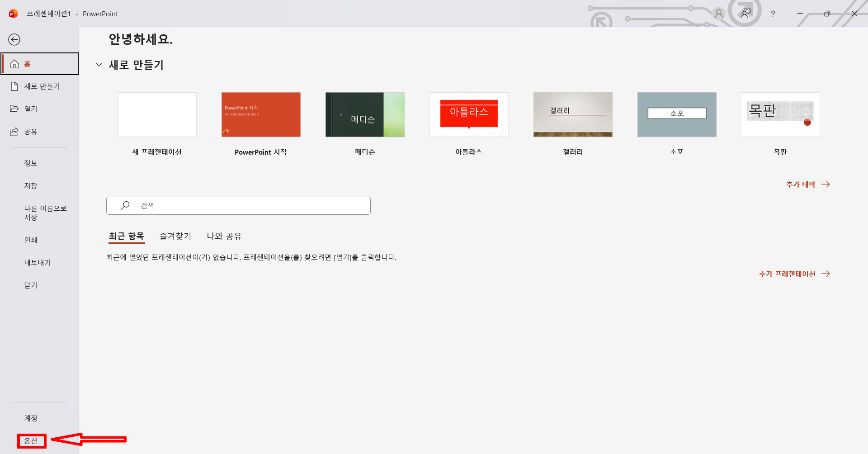Click the 메디슨 caption below thumbnail
The image size is (868, 454).
[x=365, y=152]
